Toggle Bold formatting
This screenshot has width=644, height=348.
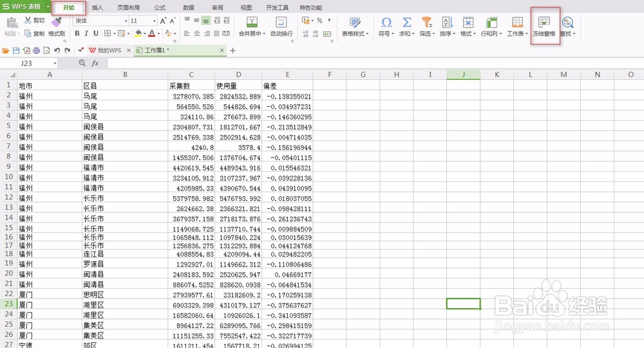77,33
